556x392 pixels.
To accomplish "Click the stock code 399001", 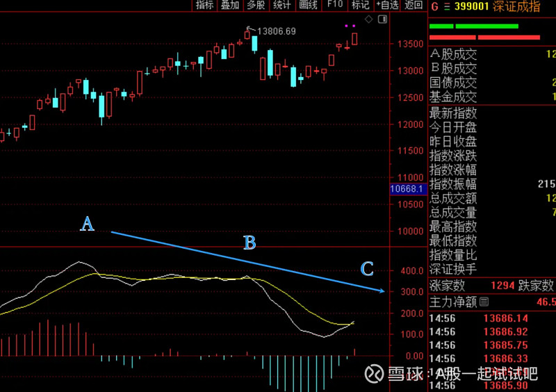I will [x=472, y=6].
